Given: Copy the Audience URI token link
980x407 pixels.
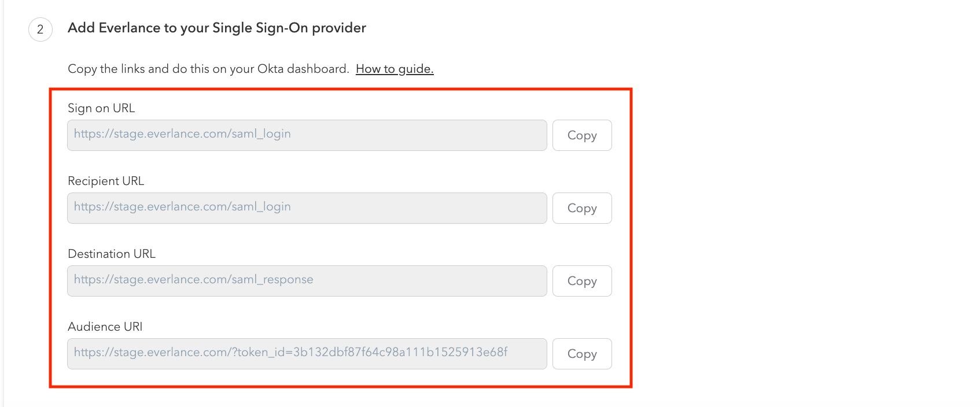Looking at the screenshot, I should (582, 354).
